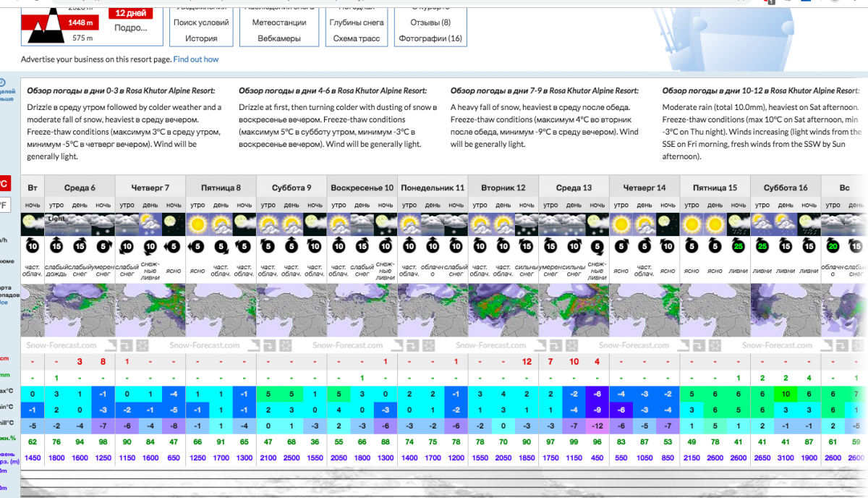Click the Суббота 16 day header
The image size is (868, 498).
pos(786,187)
